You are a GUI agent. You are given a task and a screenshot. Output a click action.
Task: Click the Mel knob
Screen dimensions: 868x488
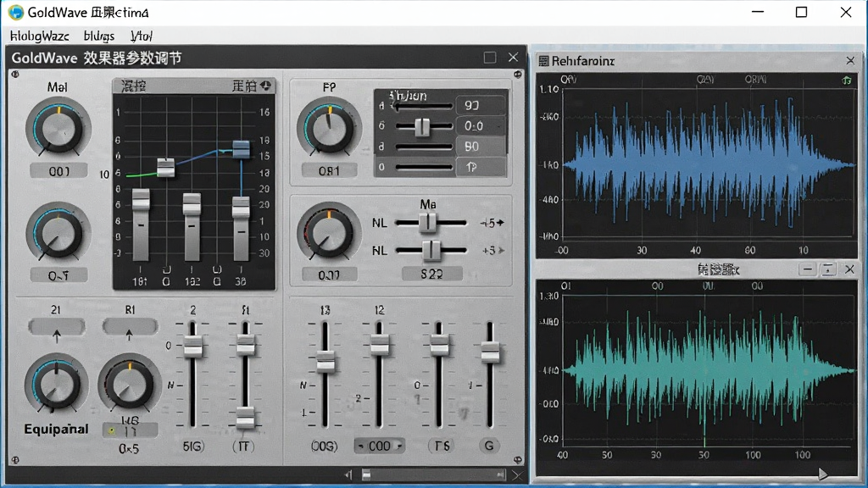(58, 128)
